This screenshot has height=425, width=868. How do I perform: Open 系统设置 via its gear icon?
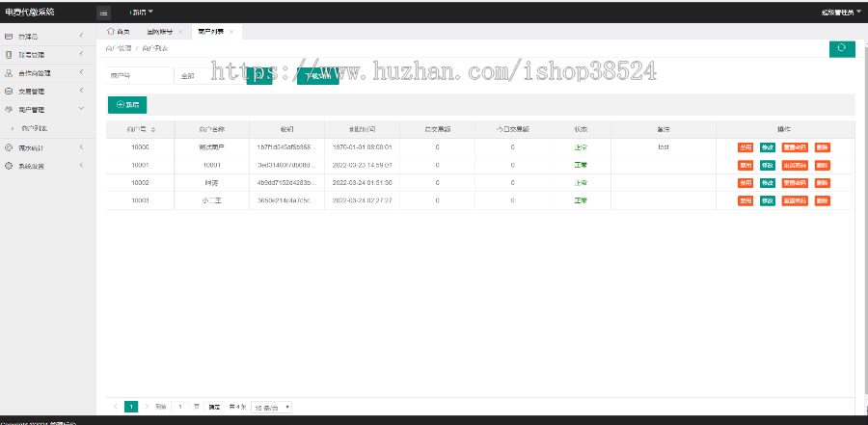(9, 166)
